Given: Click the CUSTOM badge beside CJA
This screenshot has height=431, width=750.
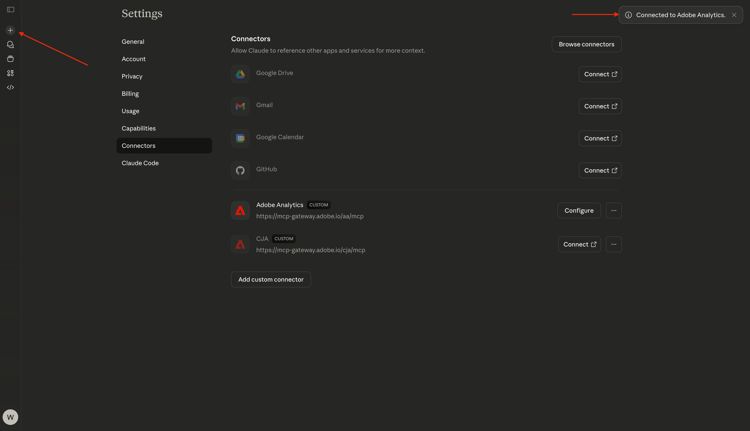Looking at the screenshot, I should 284,239.
